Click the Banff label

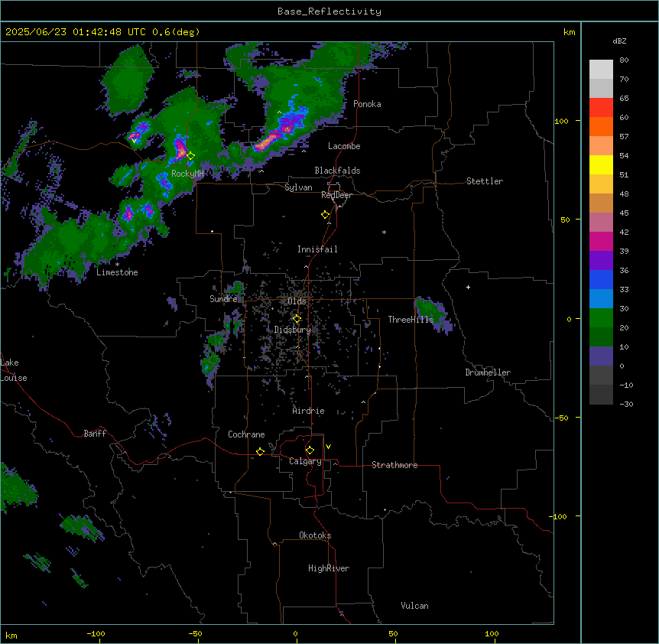tap(95, 434)
